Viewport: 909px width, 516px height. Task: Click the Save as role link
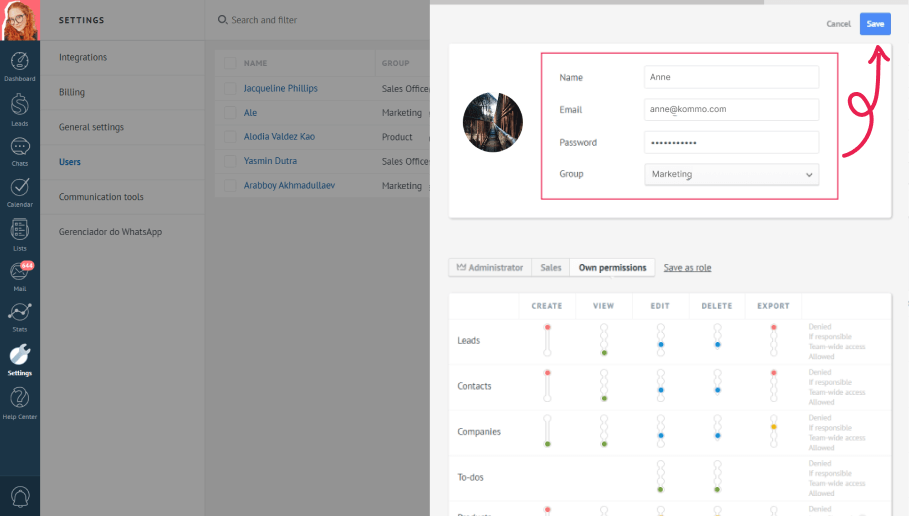click(x=687, y=267)
